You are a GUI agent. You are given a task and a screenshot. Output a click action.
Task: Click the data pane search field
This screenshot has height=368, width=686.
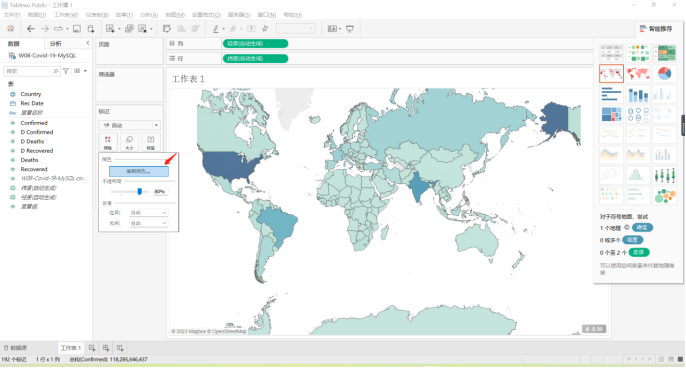(31, 71)
